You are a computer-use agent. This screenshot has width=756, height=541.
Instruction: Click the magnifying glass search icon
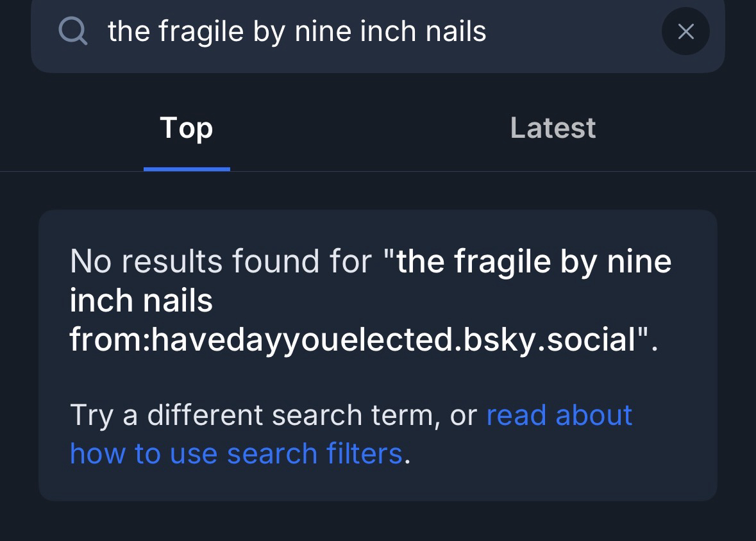click(72, 31)
